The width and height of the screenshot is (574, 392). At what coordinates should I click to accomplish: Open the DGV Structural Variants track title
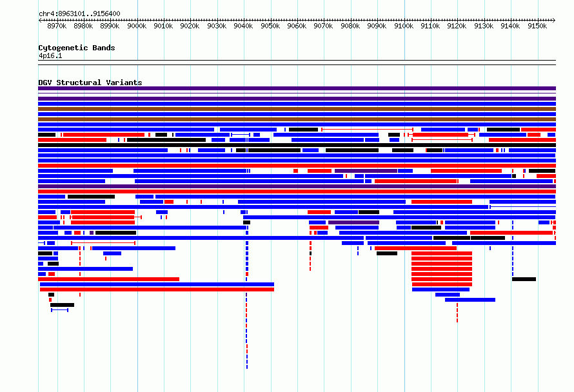tap(90, 83)
